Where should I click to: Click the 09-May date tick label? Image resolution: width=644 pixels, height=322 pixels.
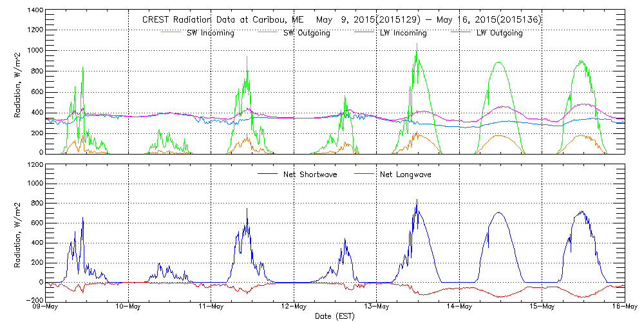46,306
